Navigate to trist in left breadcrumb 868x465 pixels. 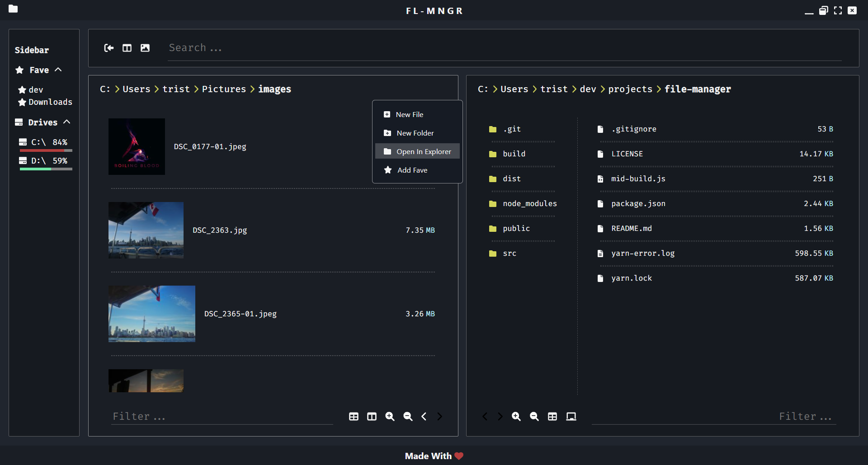[x=176, y=89]
